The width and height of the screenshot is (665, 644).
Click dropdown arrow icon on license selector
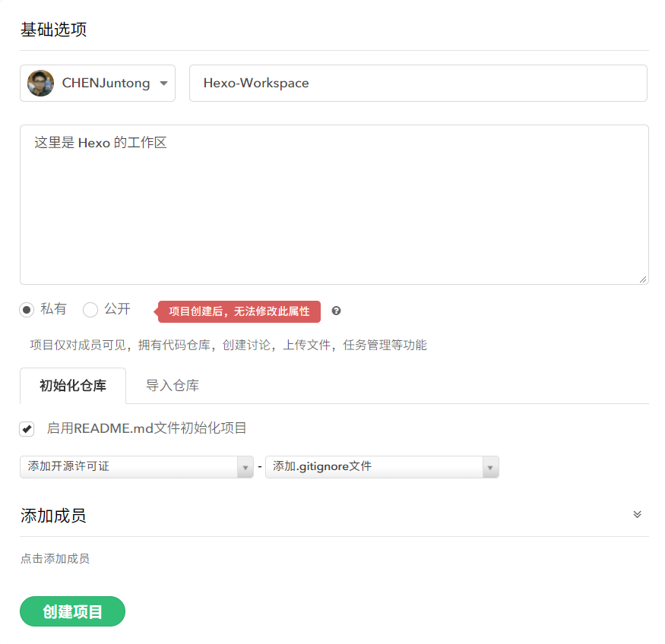point(245,467)
